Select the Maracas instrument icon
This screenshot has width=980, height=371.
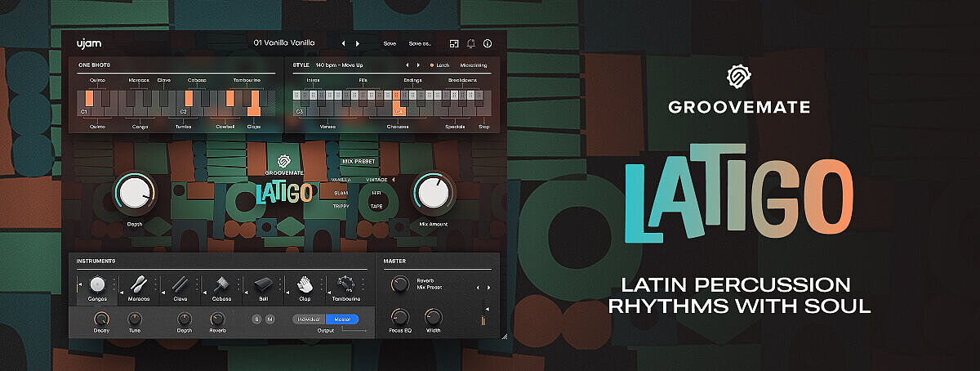pos(139,284)
